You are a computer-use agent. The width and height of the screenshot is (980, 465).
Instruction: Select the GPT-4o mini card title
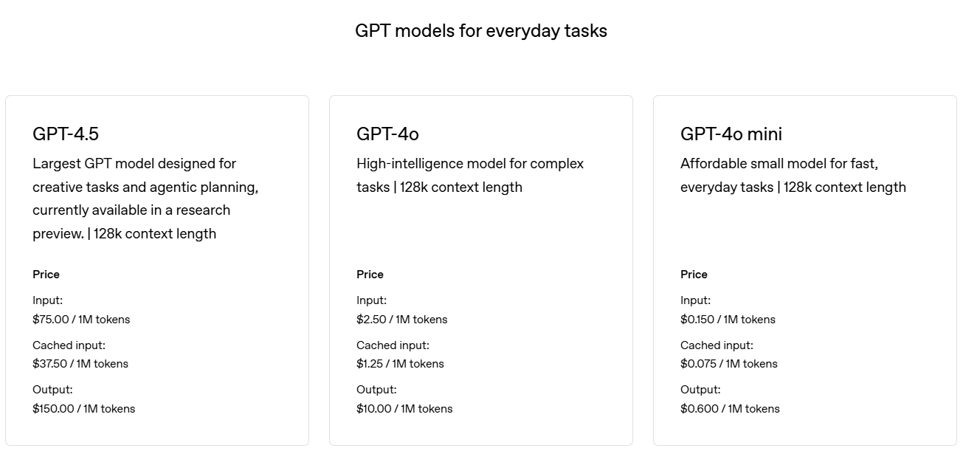pyautogui.click(x=731, y=134)
